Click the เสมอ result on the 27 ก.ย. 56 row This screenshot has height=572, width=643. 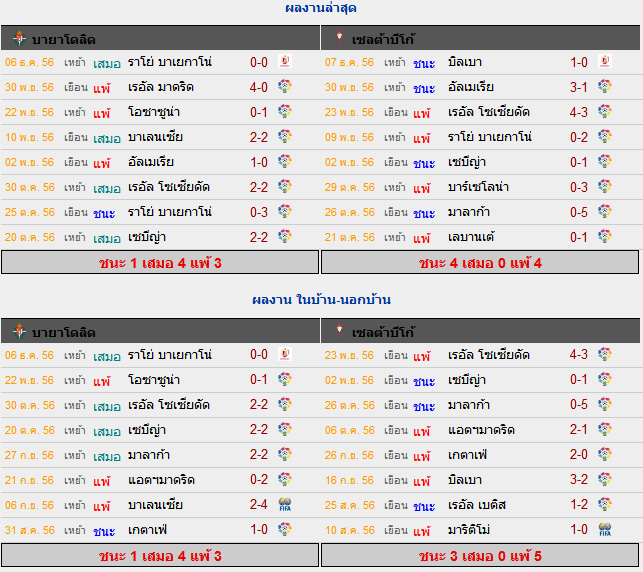[x=107, y=456]
